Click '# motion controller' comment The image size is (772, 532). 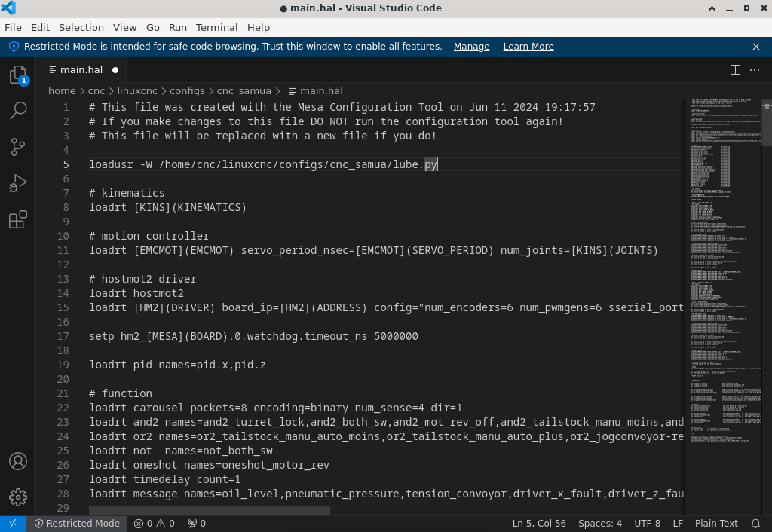[149, 236]
